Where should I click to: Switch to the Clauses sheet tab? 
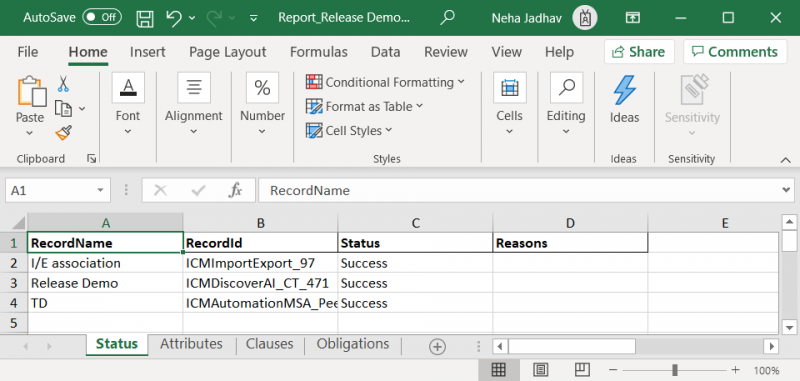tap(269, 344)
